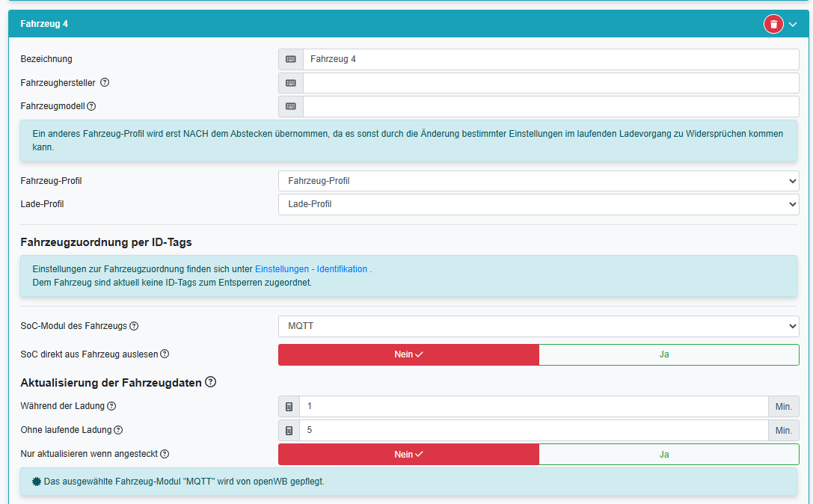Click the Fahrzeugzuordnung per ID-Tags heading
This screenshot has width=813, height=504.
click(106, 242)
